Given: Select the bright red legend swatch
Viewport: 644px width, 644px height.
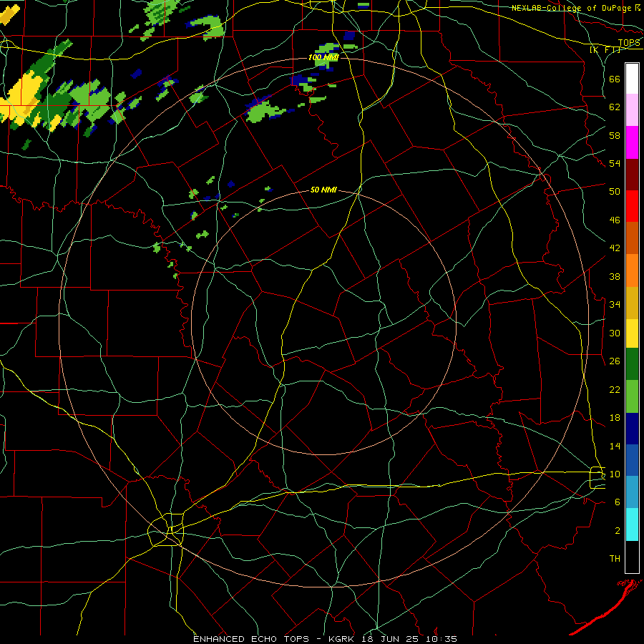Looking at the screenshot, I should point(632,206).
